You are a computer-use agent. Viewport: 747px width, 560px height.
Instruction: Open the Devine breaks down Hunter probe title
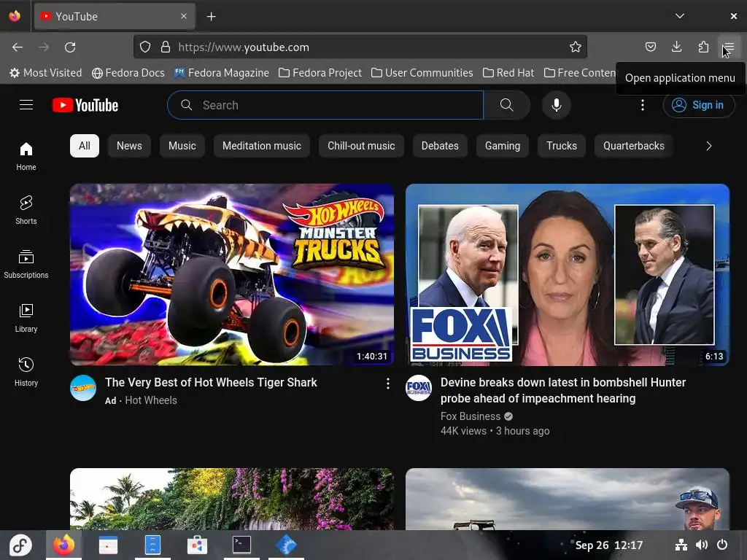tap(563, 391)
